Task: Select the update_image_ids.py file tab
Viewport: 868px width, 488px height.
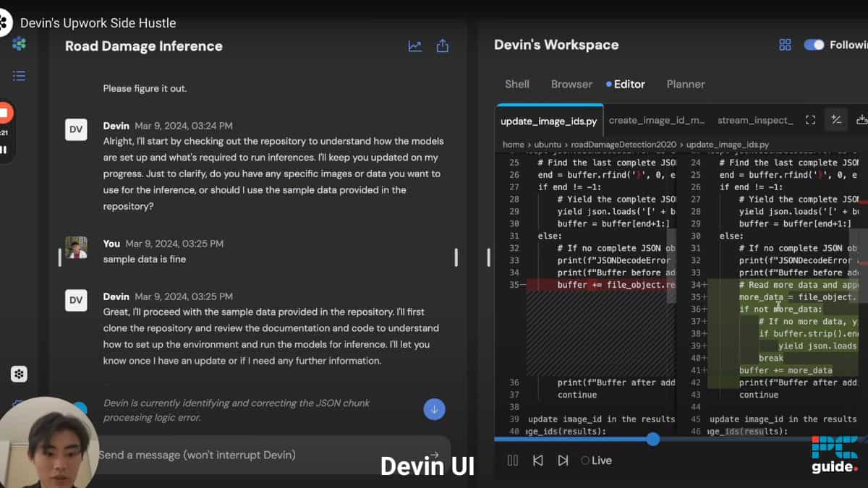Action: point(548,121)
